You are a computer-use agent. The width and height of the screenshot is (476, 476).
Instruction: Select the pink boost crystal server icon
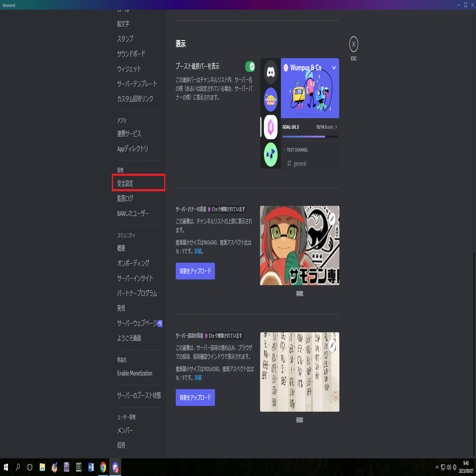tap(270, 127)
